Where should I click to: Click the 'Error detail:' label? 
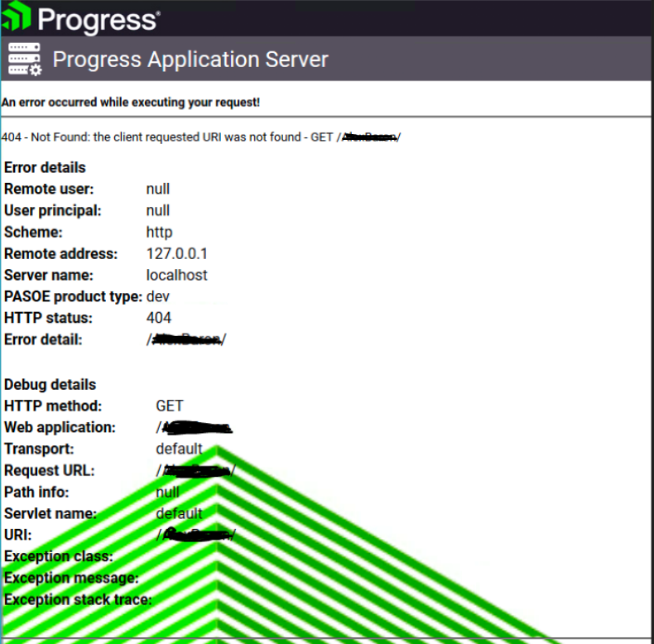point(43,340)
